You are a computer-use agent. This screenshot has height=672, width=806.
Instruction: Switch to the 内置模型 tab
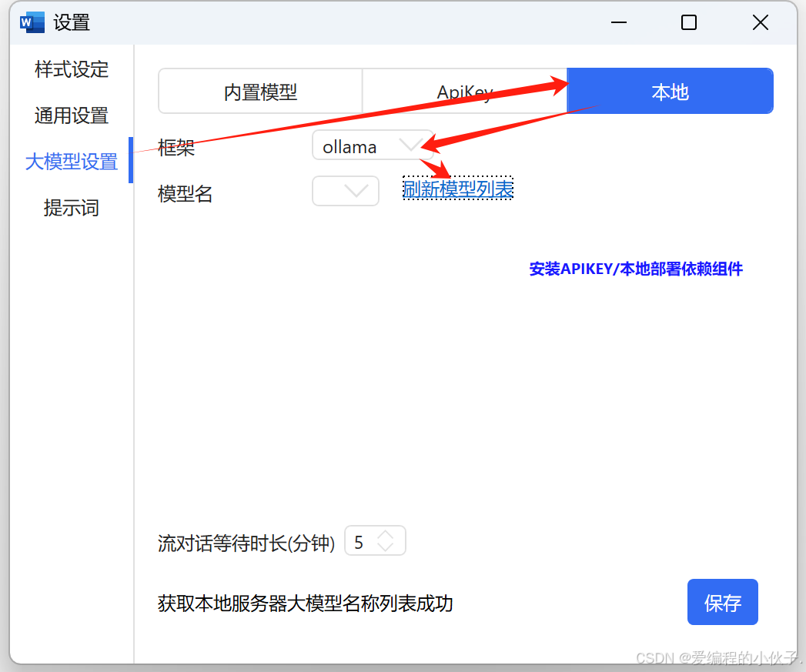pos(259,91)
